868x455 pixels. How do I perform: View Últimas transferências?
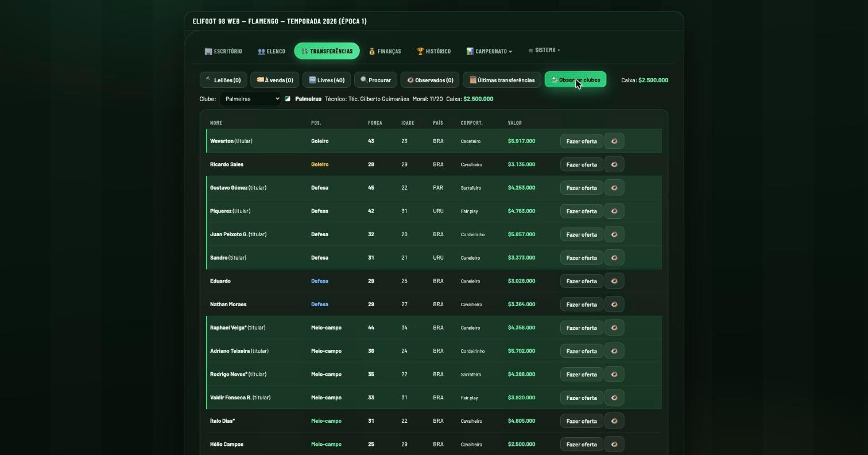click(x=502, y=80)
